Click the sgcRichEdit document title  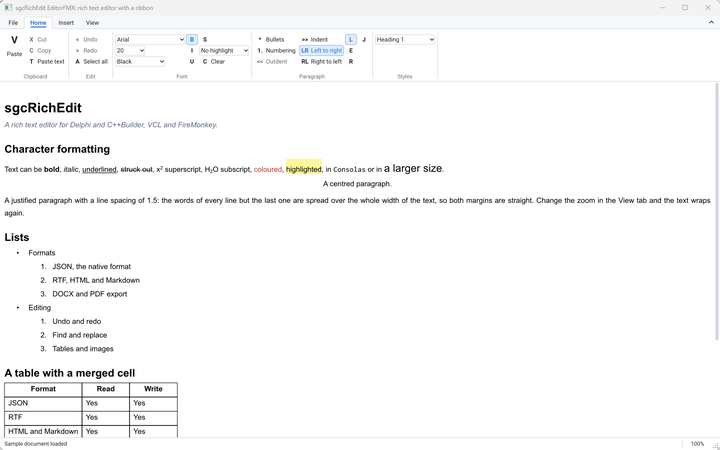pyautogui.click(x=43, y=108)
